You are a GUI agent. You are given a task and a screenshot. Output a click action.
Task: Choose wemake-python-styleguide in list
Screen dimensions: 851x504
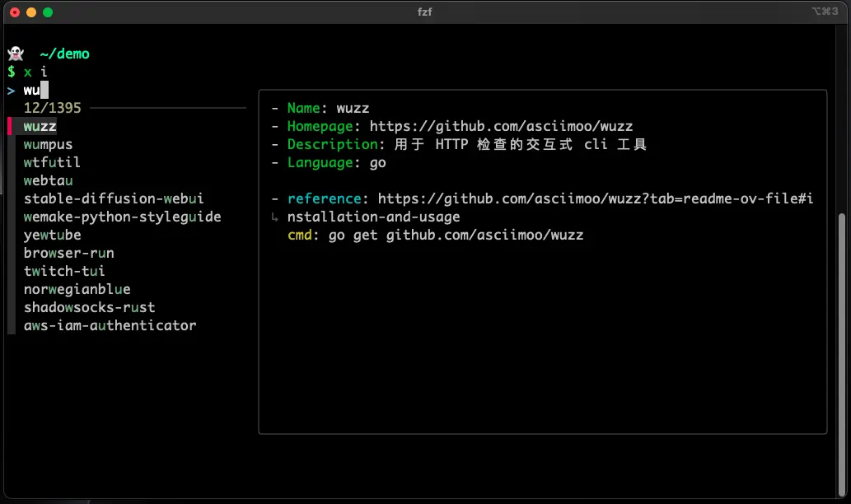[x=122, y=217]
